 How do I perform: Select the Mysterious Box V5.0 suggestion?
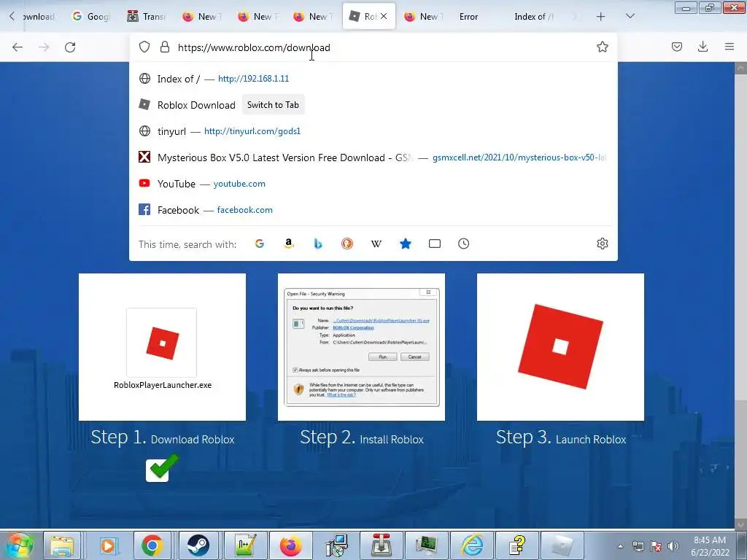coord(373,157)
